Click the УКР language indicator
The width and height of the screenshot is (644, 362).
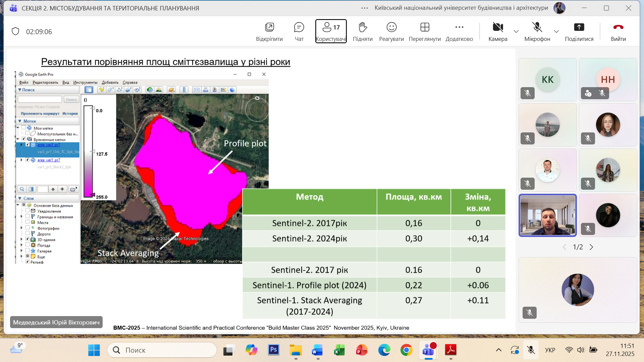(x=550, y=350)
